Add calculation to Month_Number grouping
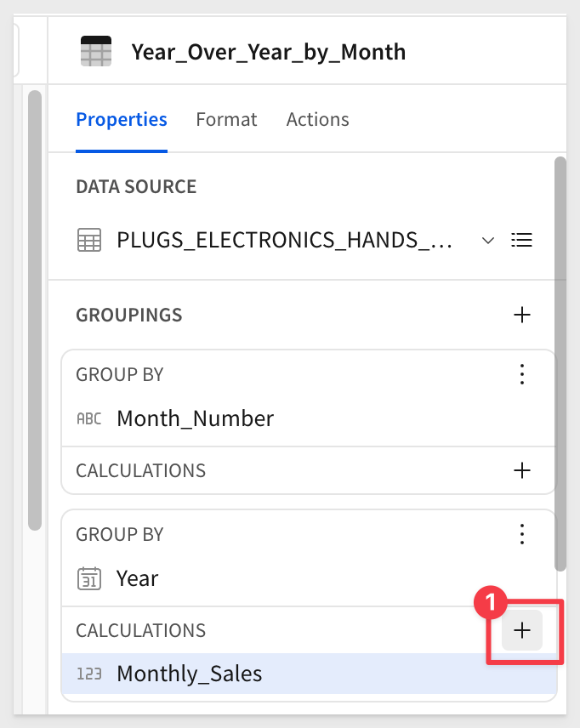The width and height of the screenshot is (580, 728). pyautogui.click(x=522, y=470)
